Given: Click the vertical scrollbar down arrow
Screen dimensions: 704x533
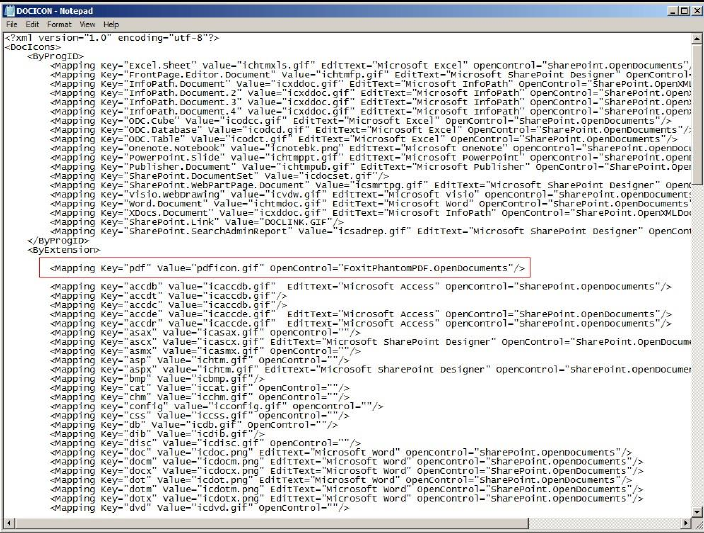Looking at the screenshot, I should click(x=696, y=511).
